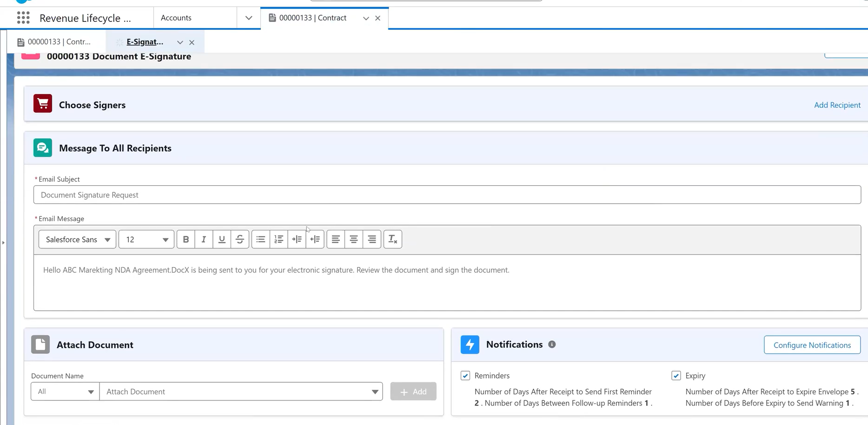868x425 pixels.
Task: Disable the Expiry checkbox
Action: coord(676,375)
